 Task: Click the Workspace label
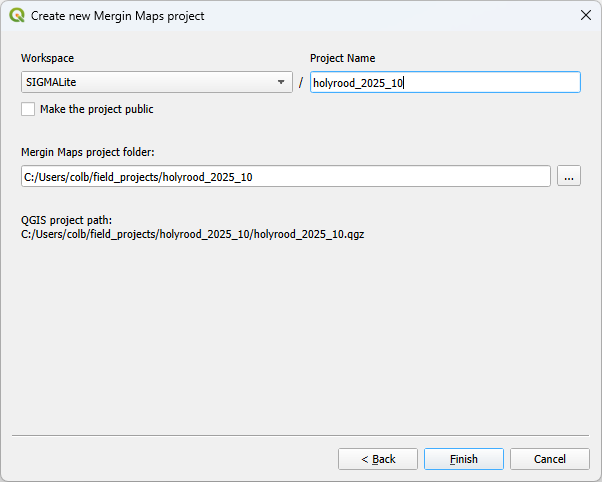coord(47,58)
